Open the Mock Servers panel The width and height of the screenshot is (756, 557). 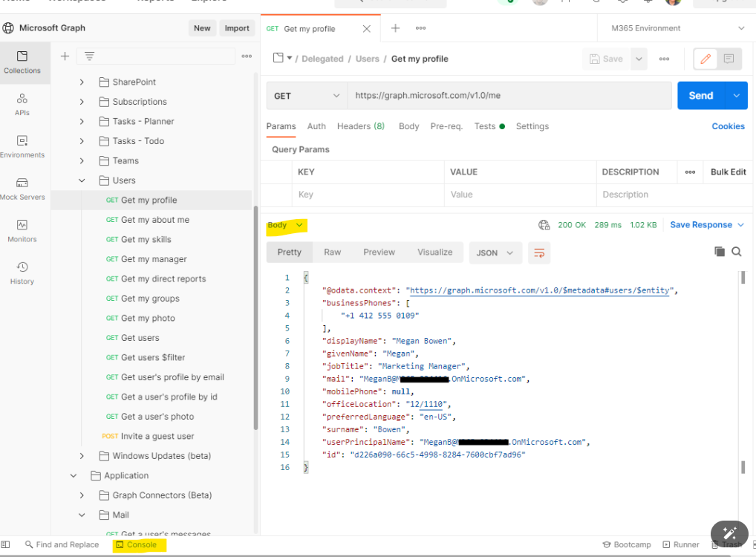click(22, 189)
